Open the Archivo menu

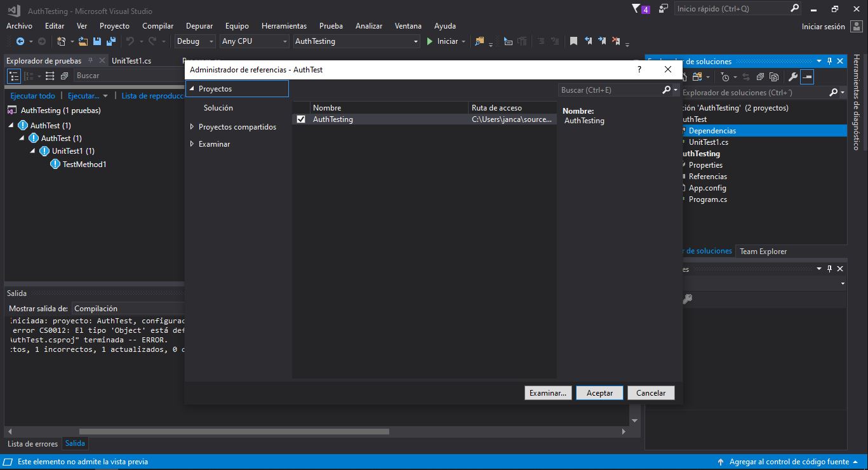(x=19, y=26)
